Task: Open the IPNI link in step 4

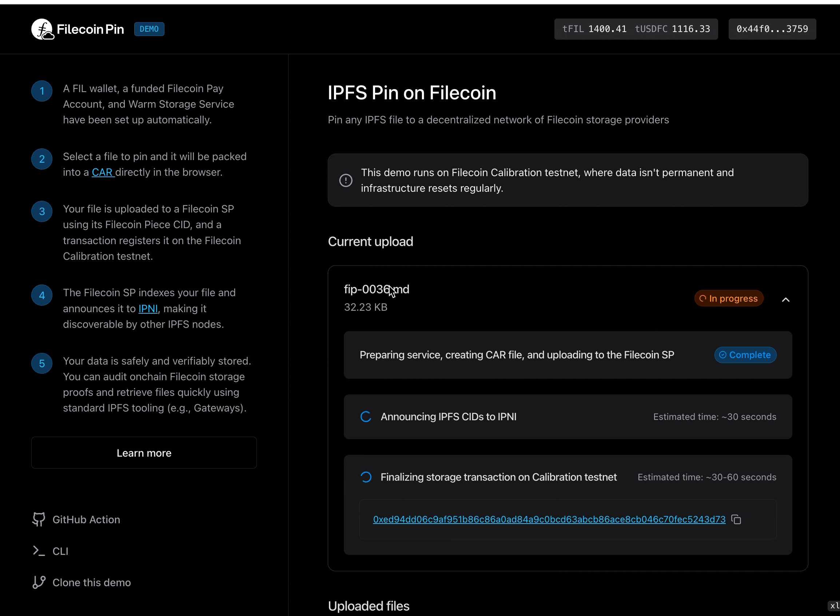Action: tap(148, 309)
